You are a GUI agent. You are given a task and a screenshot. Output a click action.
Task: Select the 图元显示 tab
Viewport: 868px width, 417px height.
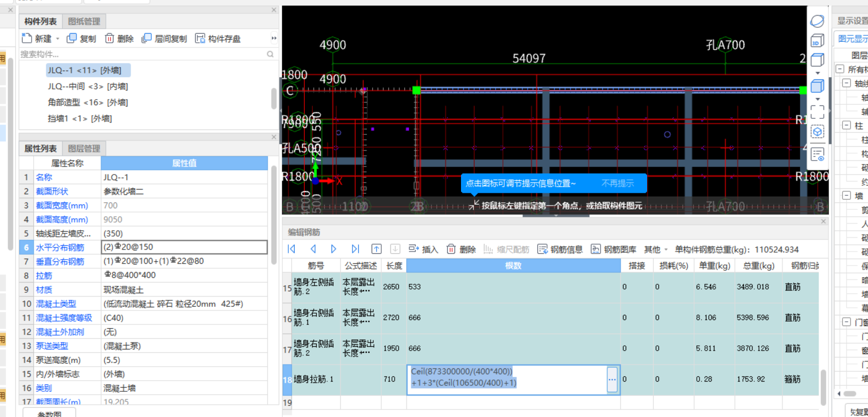(x=852, y=39)
